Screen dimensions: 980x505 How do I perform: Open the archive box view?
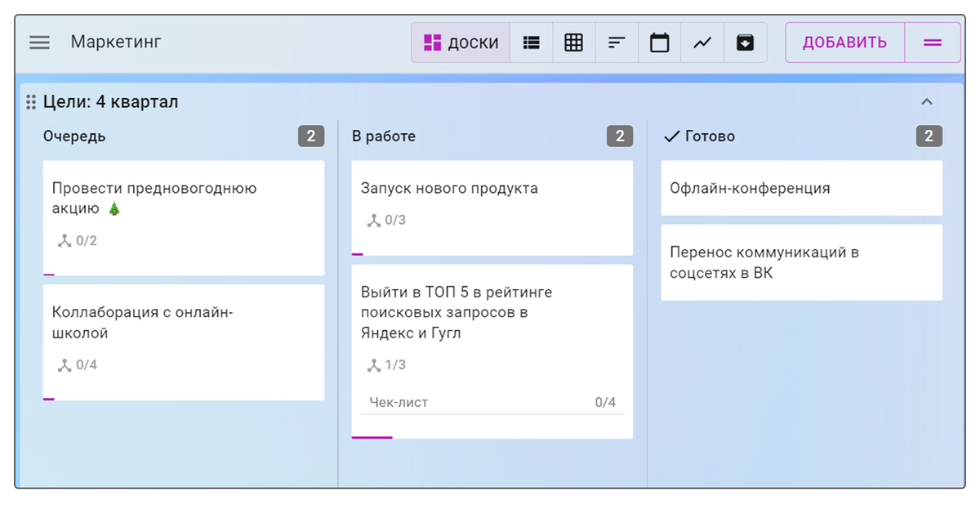(745, 42)
